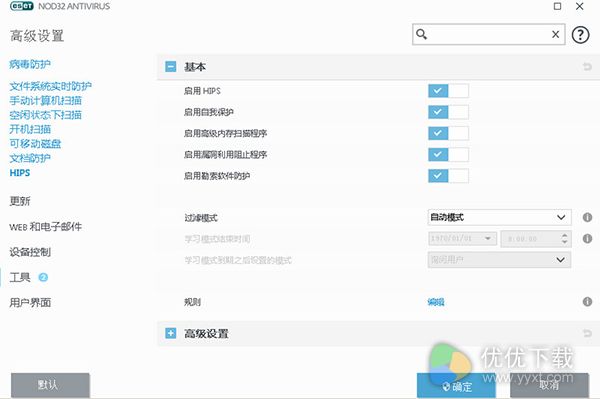Select 病毒防护 in the sidebar
This screenshot has height=399, width=600.
pos(30,64)
